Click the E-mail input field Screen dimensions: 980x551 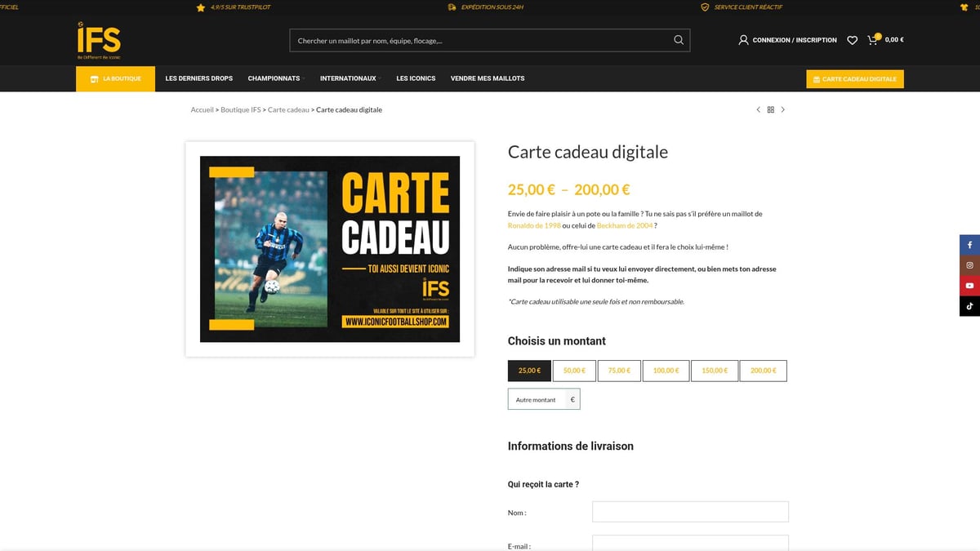pos(690,544)
